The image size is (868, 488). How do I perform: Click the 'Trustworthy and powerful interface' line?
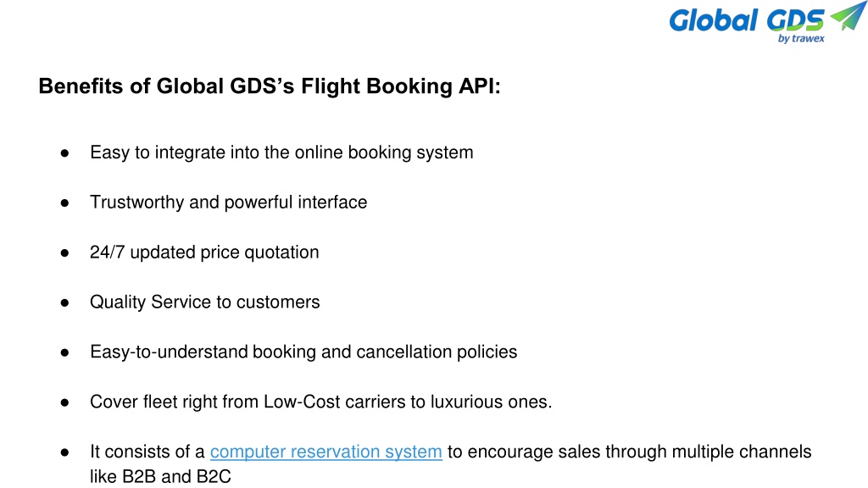click(229, 202)
